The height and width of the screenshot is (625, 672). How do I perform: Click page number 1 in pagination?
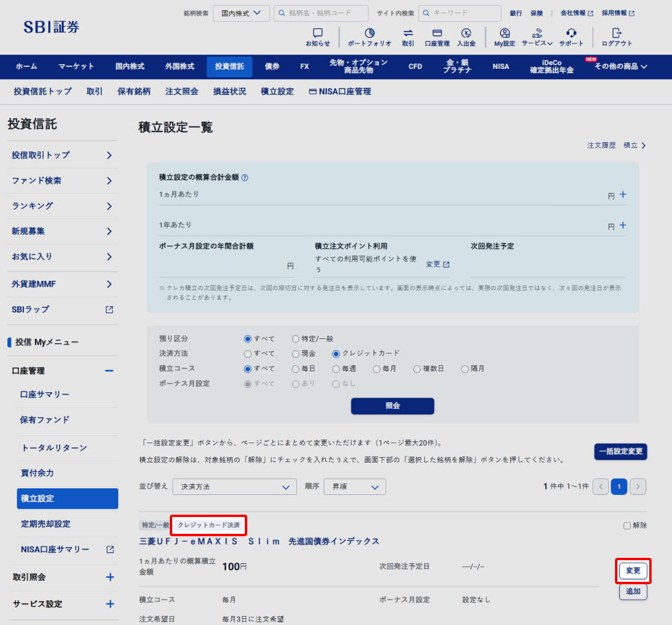[x=619, y=486]
